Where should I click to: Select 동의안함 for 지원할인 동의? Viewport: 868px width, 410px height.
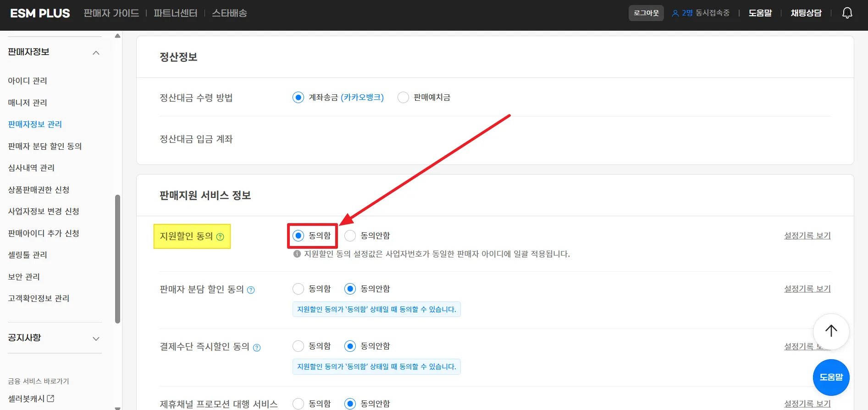350,235
